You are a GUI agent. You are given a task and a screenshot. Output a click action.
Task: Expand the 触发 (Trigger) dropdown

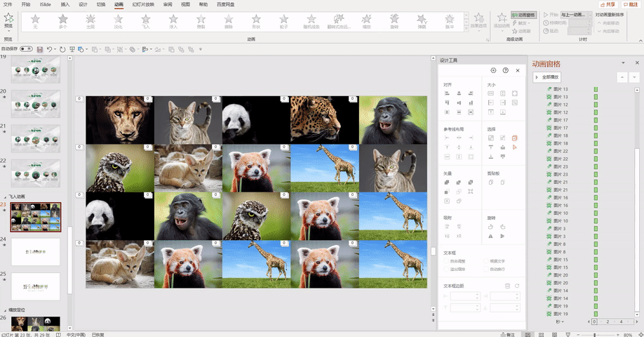click(x=523, y=22)
